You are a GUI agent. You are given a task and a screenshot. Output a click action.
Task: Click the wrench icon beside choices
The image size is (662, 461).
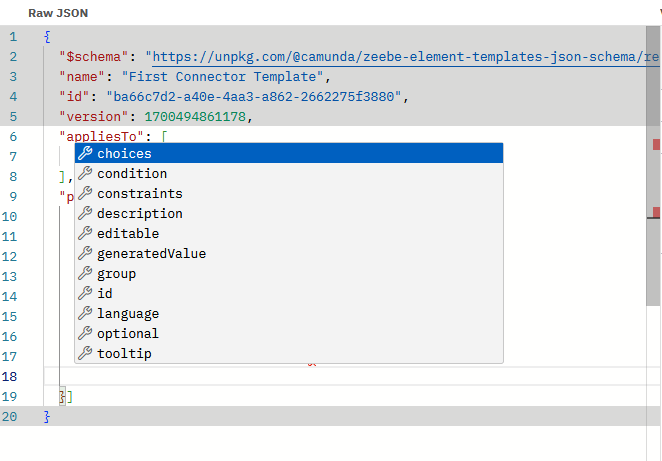click(x=85, y=153)
